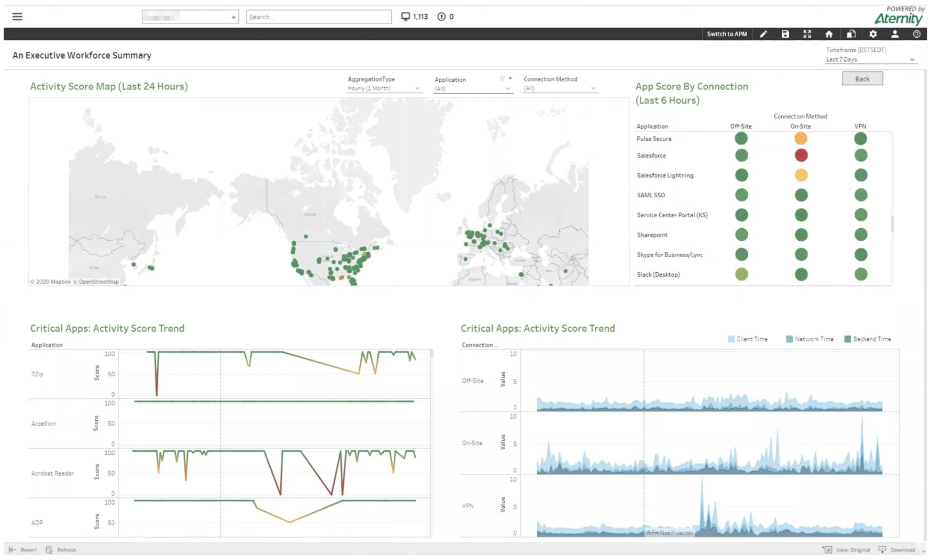Click the SAML SSO Off-Site score dot

click(741, 195)
